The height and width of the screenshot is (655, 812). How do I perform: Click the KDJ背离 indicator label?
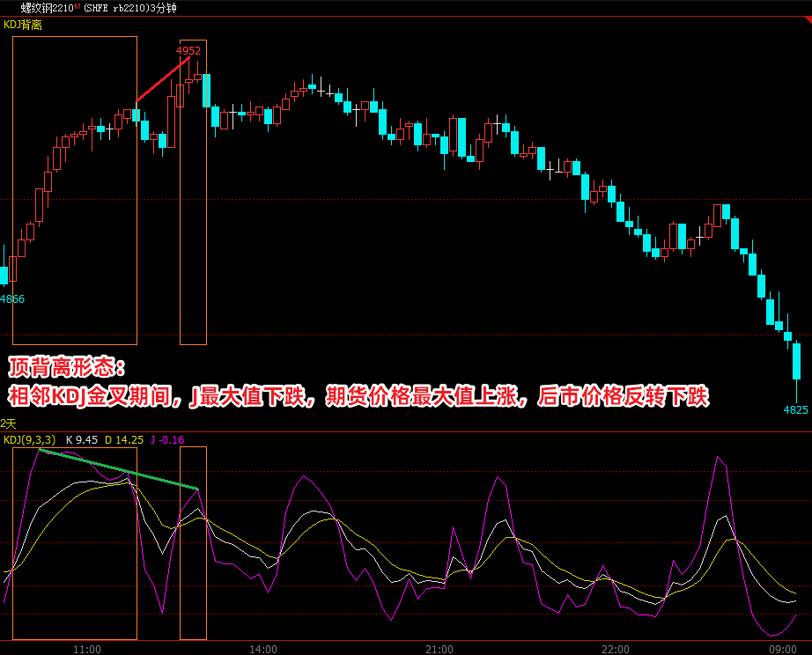click(x=23, y=25)
